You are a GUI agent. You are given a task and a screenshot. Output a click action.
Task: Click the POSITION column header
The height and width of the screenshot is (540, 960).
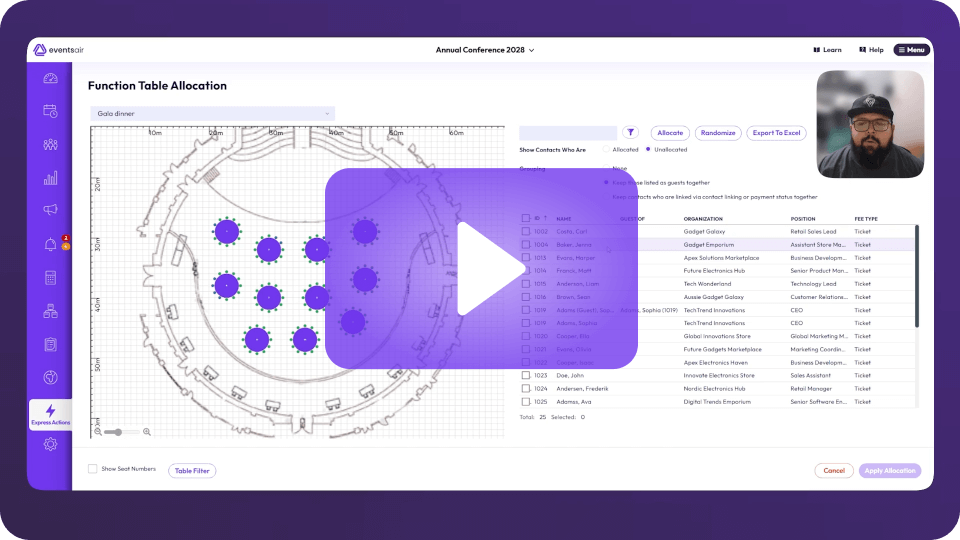[x=803, y=219]
